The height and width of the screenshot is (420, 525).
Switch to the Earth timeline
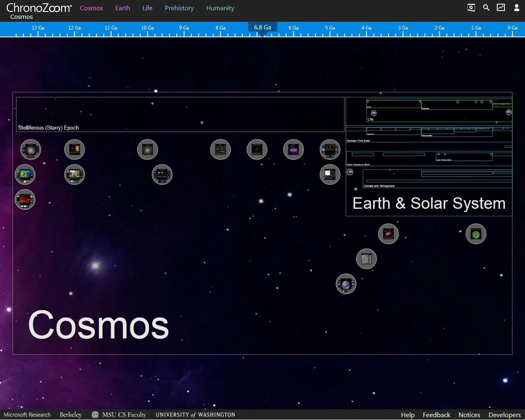tap(122, 8)
